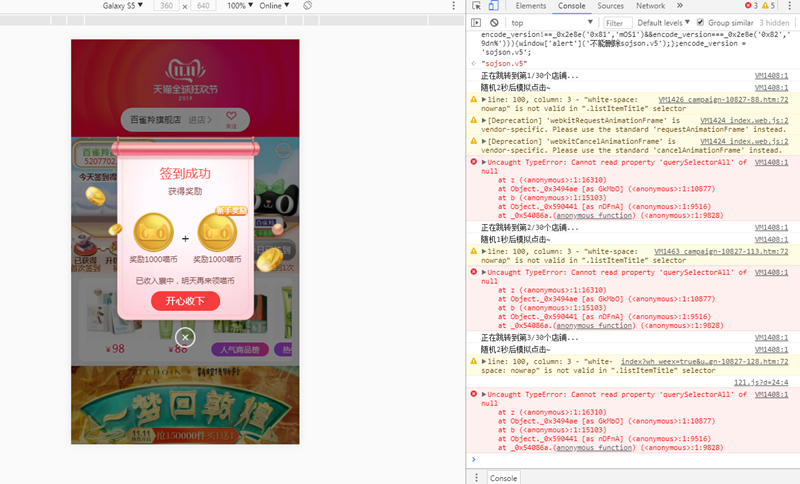Click the rotate screen icon
Image resolution: width=800 pixels, height=484 pixels.
[307, 6]
